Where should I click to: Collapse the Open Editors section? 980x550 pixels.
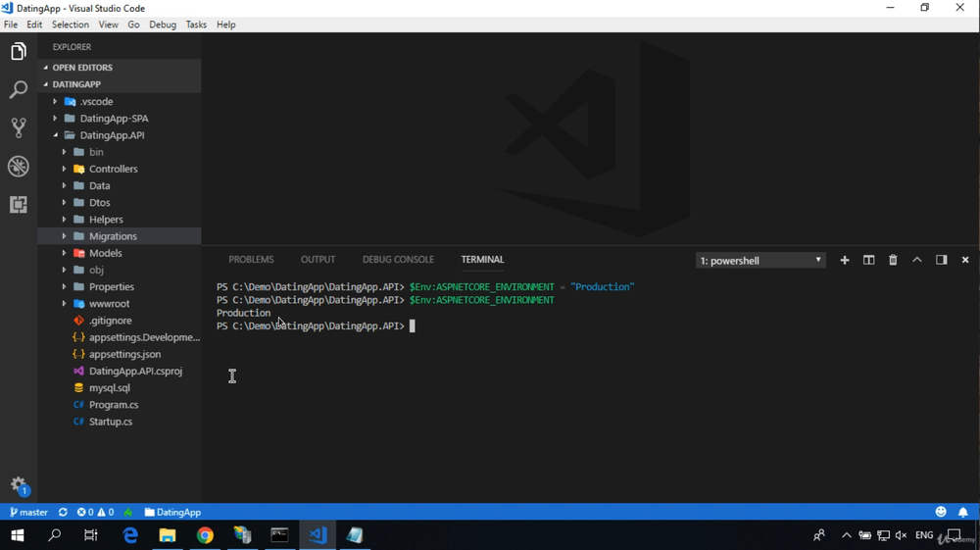pyautogui.click(x=119, y=68)
